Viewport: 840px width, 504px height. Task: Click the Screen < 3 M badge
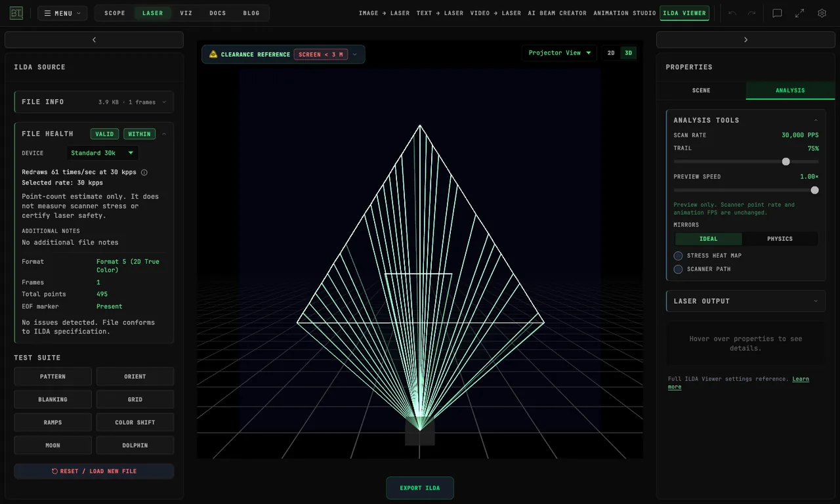(321, 54)
